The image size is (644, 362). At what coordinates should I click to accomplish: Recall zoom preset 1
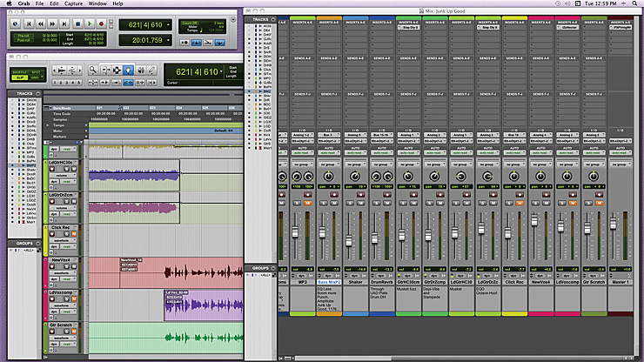(x=55, y=82)
